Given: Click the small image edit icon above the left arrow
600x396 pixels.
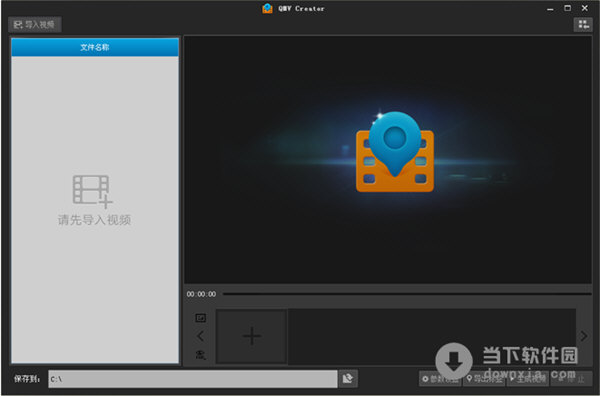Looking at the screenshot, I should click(201, 318).
